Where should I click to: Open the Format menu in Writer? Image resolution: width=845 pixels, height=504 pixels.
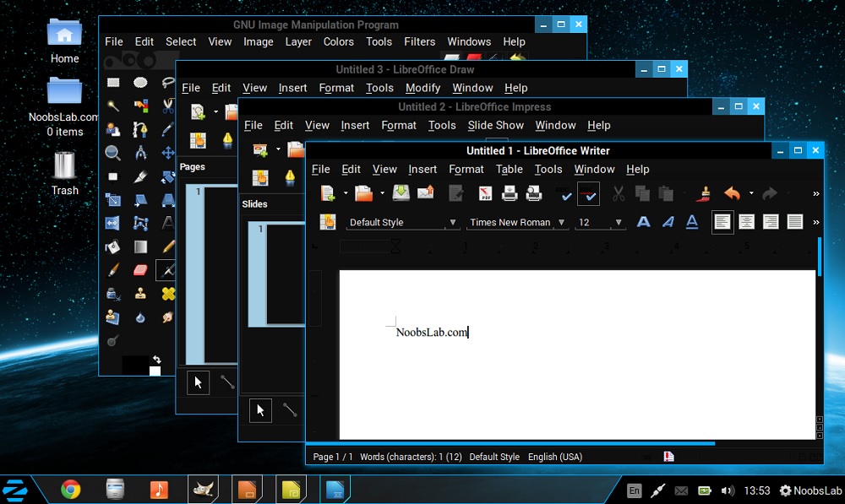466,169
